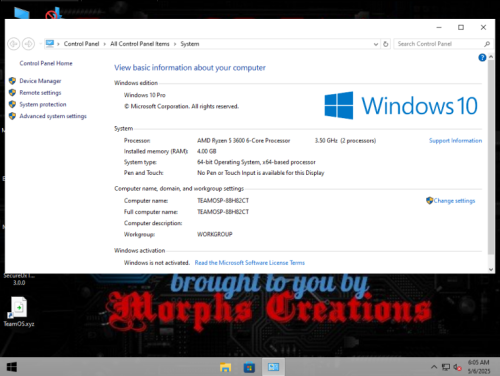Click shield icon beside Device Manager
The image size is (500, 376).
tap(12, 81)
